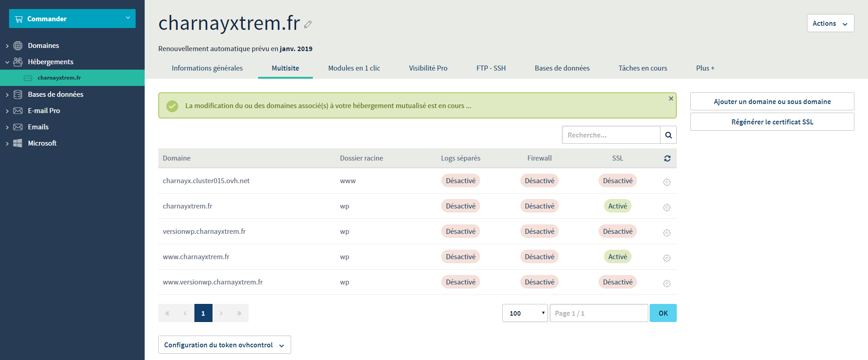Expand the Domaines sidebar section
The image size is (868, 360).
43,46
